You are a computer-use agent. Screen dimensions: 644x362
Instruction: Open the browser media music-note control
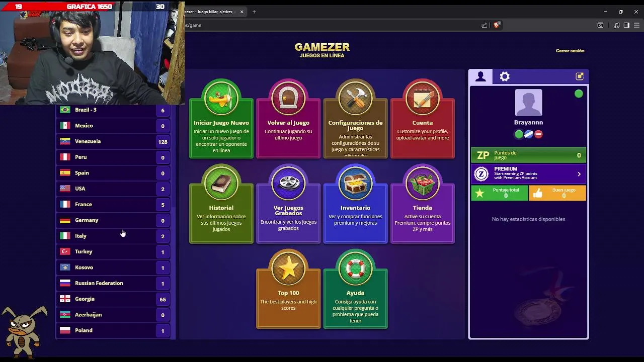pyautogui.click(x=616, y=25)
